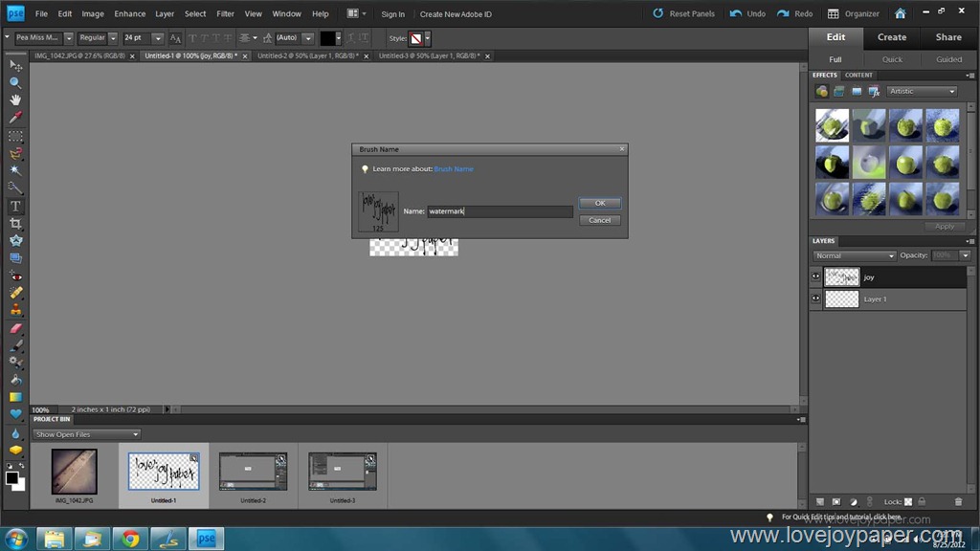Click OK in the Brush Name dialog
The image size is (980, 551).
click(x=599, y=203)
